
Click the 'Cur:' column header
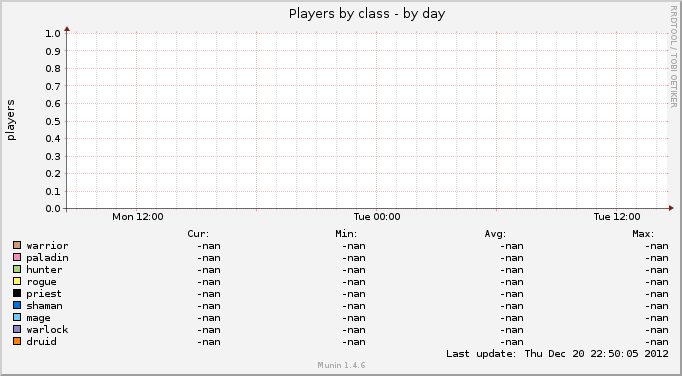coord(198,234)
